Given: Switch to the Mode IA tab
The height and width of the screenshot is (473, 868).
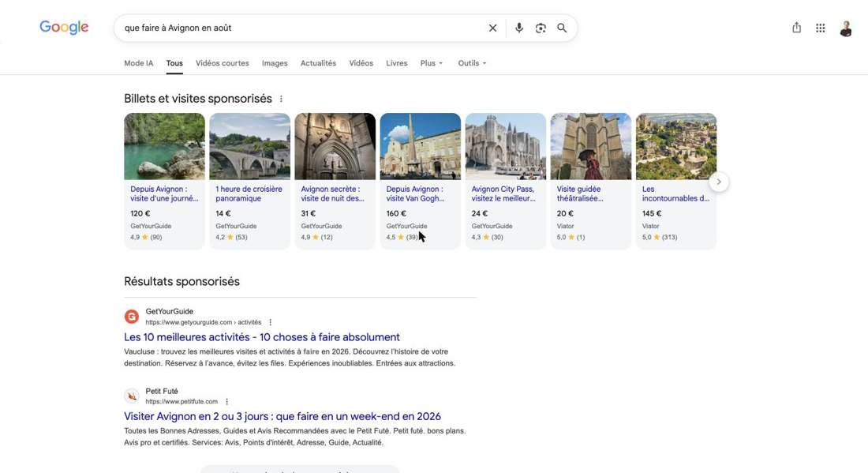Looking at the screenshot, I should click(138, 63).
